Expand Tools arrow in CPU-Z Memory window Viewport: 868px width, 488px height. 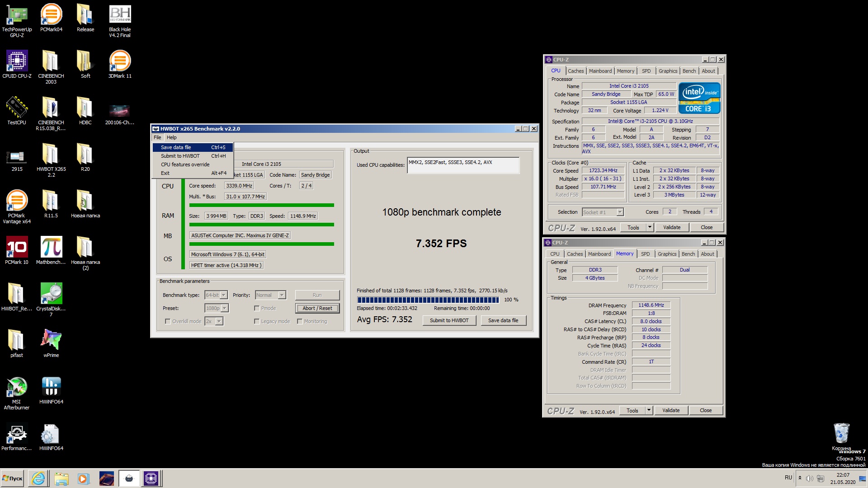(x=649, y=410)
